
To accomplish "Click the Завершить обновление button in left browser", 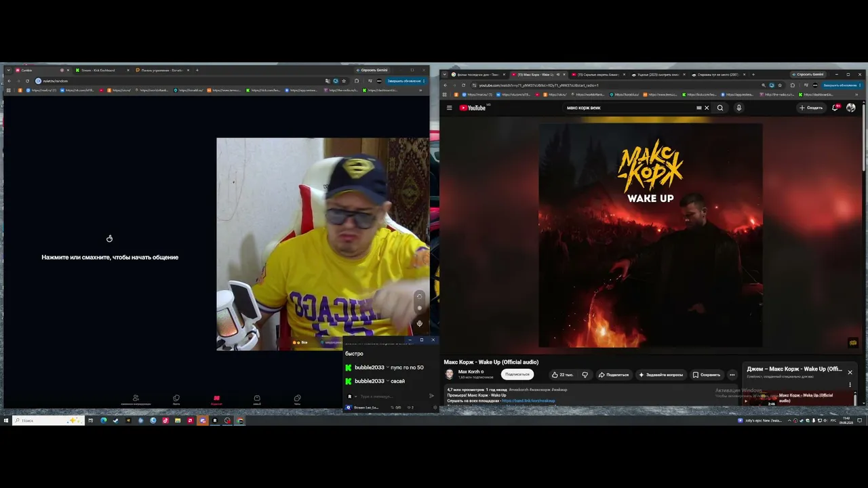I will [405, 81].
